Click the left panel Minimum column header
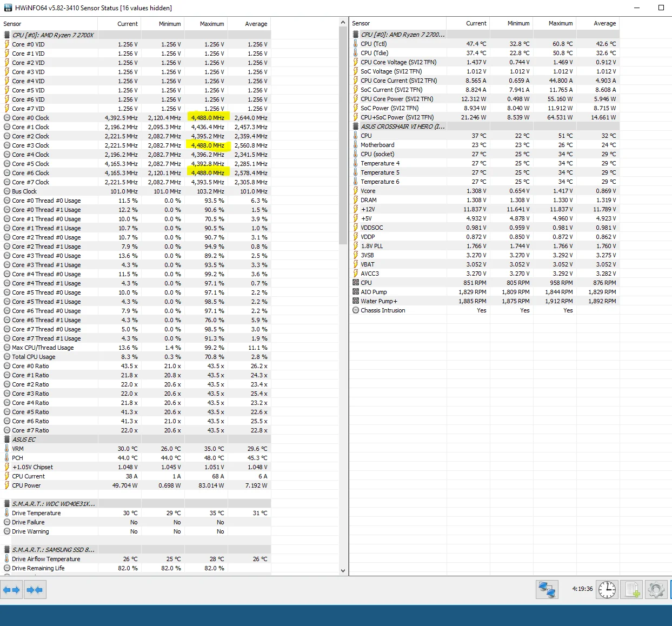Image resolution: width=672 pixels, height=626 pixels. click(162, 24)
